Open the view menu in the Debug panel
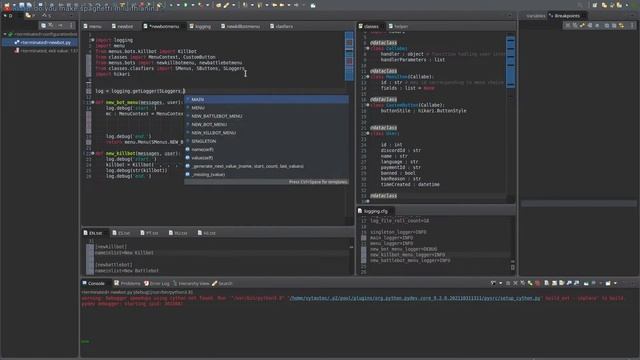This screenshot has height=360, width=640. point(71,25)
